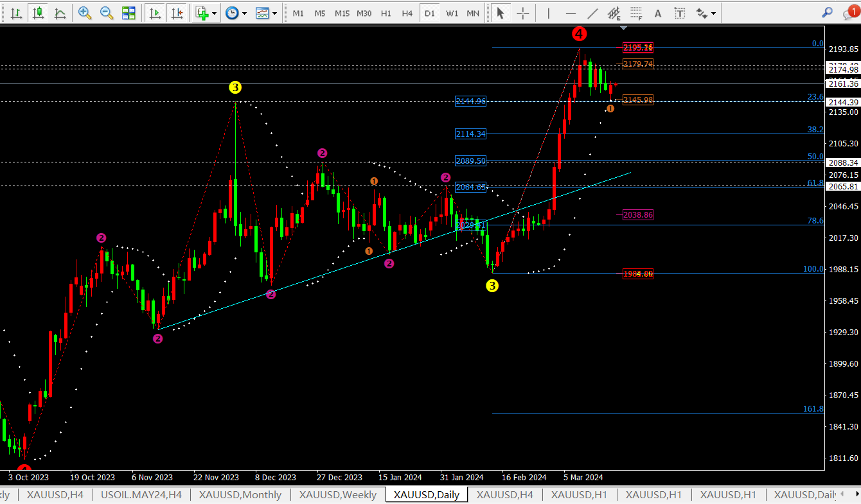Change chart period to W1
This screenshot has height=504, width=861.
pos(452,13)
